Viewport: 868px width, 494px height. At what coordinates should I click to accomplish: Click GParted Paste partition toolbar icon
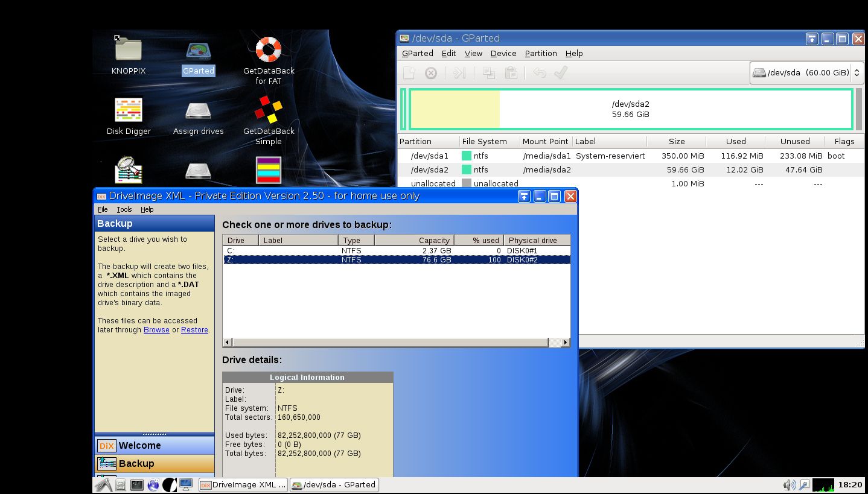tap(511, 73)
